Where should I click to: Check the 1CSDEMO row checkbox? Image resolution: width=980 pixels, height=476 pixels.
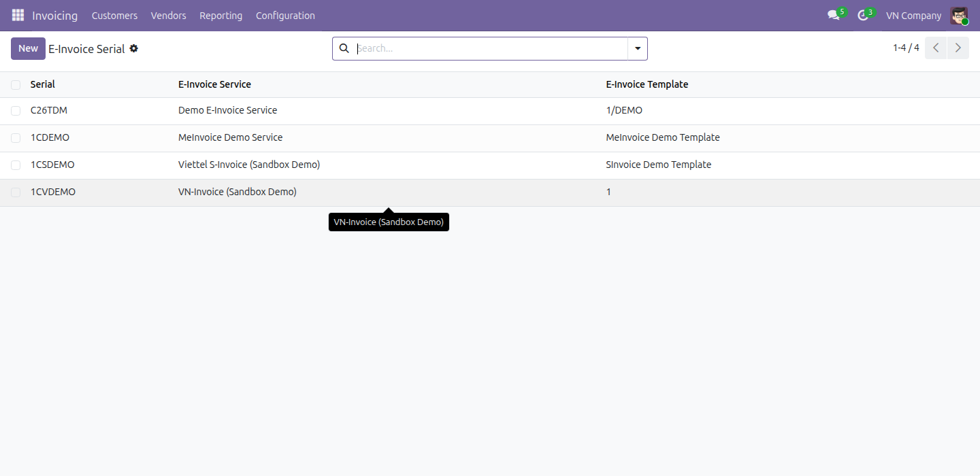[16, 165]
